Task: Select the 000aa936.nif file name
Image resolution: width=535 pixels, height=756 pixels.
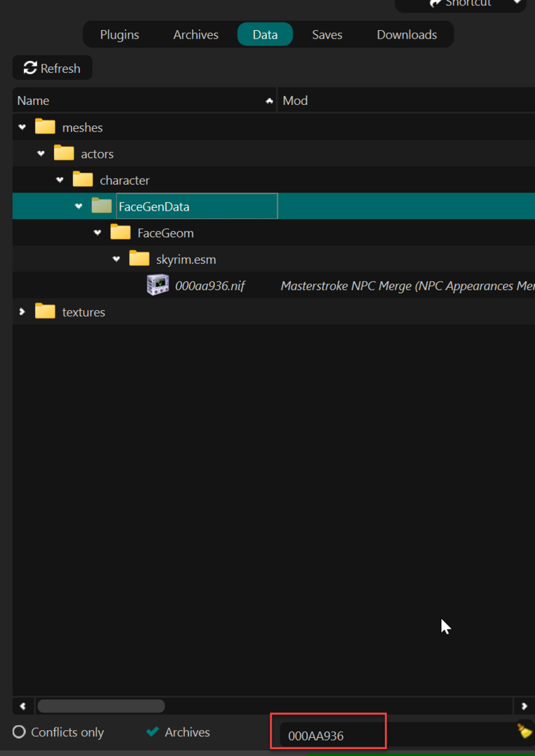Action: coord(210,286)
